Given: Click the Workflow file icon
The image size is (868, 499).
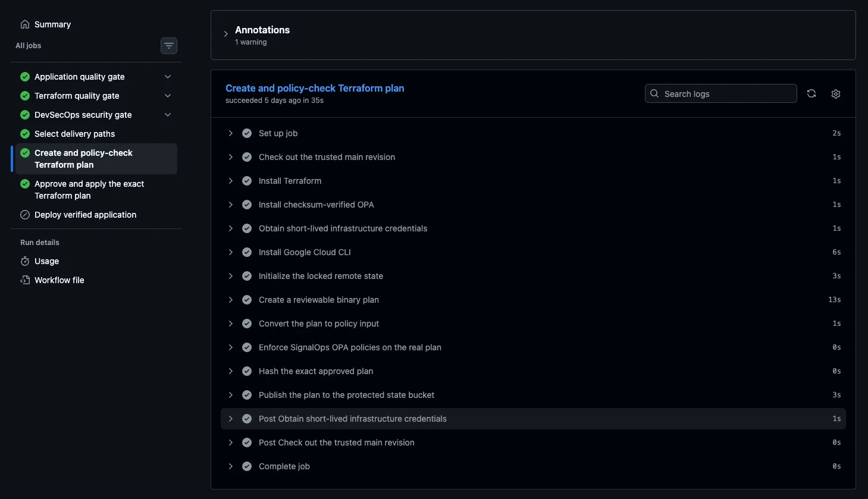Looking at the screenshot, I should (25, 280).
